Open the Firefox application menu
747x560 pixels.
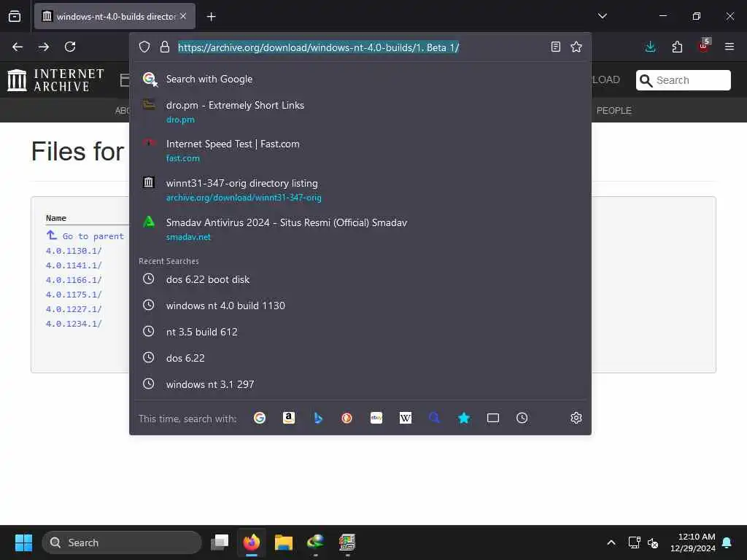(x=729, y=47)
